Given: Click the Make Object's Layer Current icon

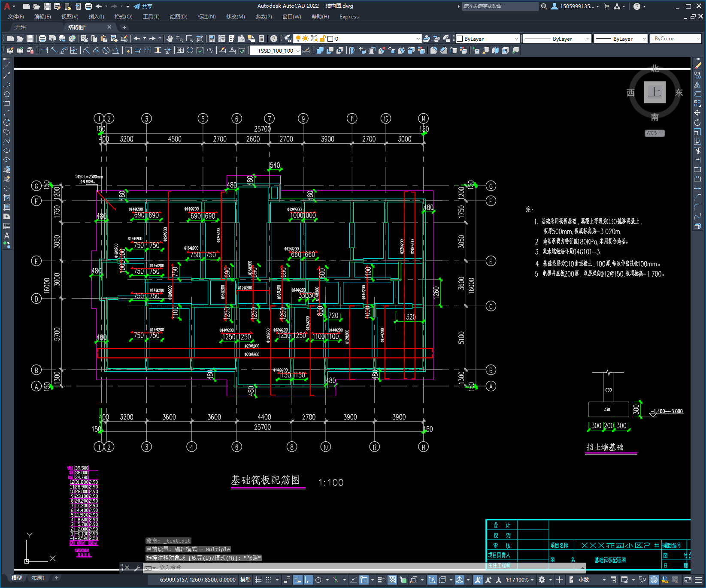Looking at the screenshot, I should tap(427, 39).
